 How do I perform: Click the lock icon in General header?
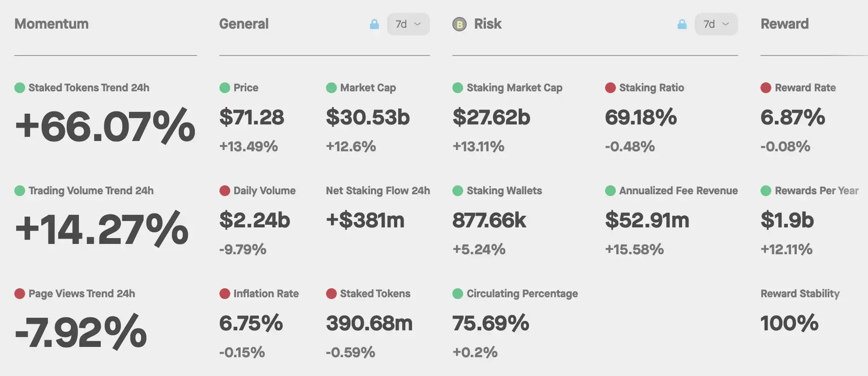click(x=374, y=24)
